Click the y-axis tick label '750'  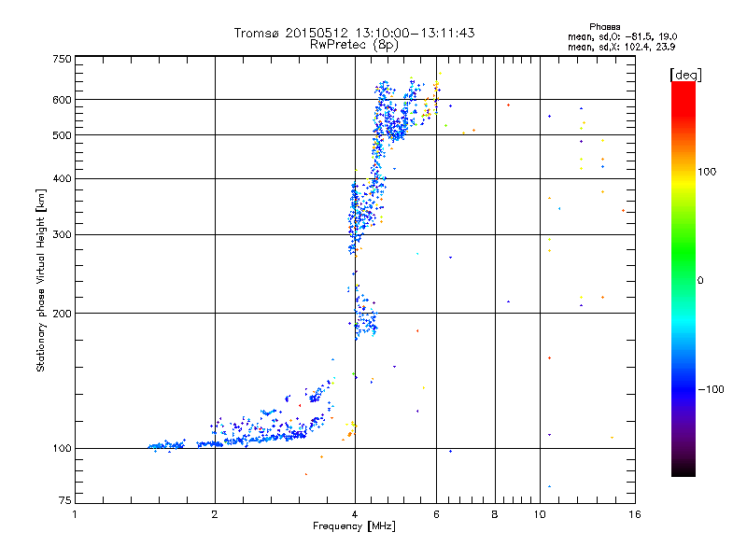[x=62, y=59]
